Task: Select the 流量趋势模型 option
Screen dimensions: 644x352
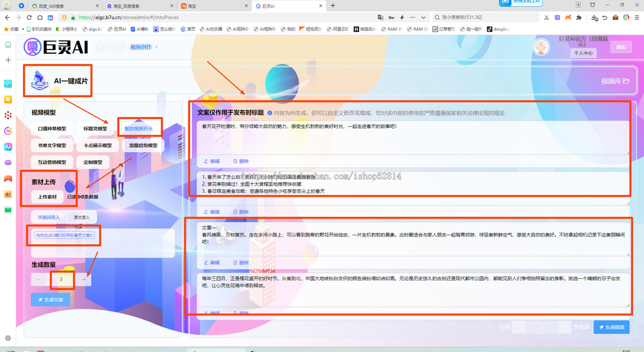Action: click(x=143, y=146)
